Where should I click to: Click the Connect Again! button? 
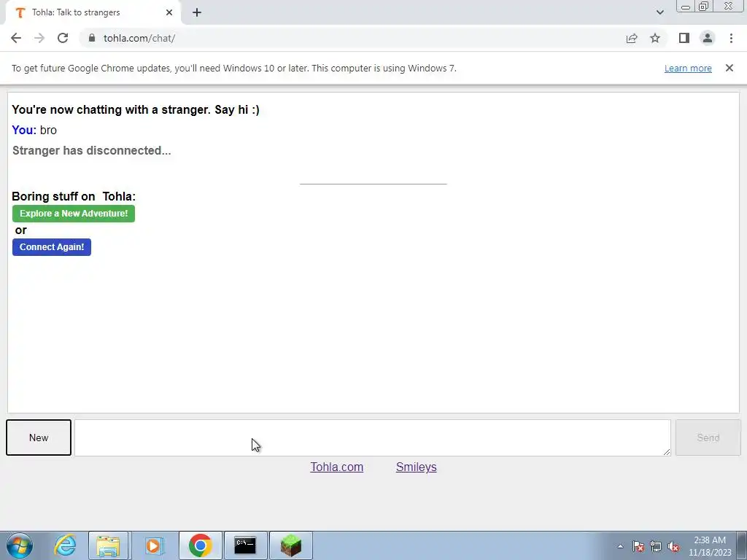pyautogui.click(x=52, y=247)
